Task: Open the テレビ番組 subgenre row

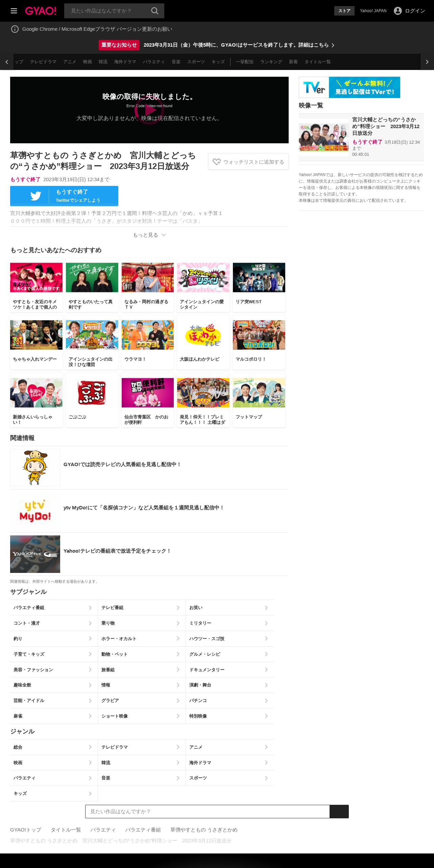Action: [x=142, y=608]
